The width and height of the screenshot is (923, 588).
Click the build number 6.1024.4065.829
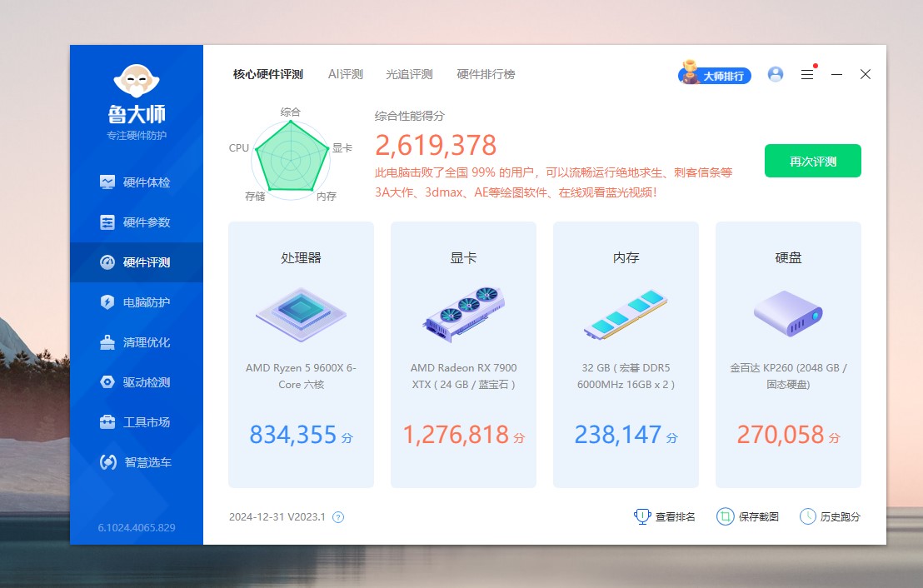point(137,527)
